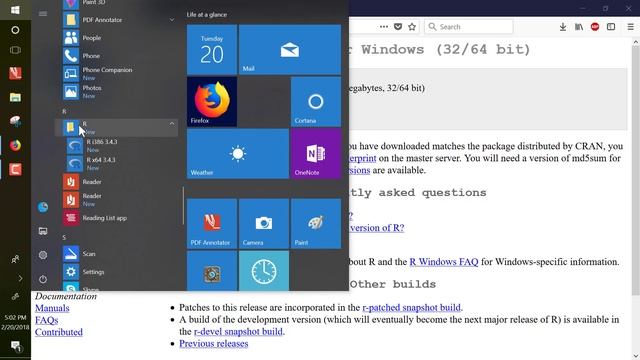Viewport: 640px width, 360px height.
Task: Expand PDF Annotator folder chevron
Action: (172, 20)
